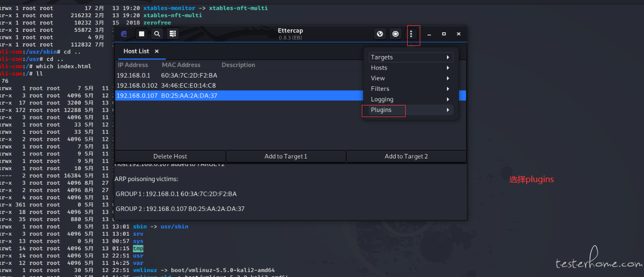Click the Ettercap logo icon

pyautogui.click(x=124, y=34)
